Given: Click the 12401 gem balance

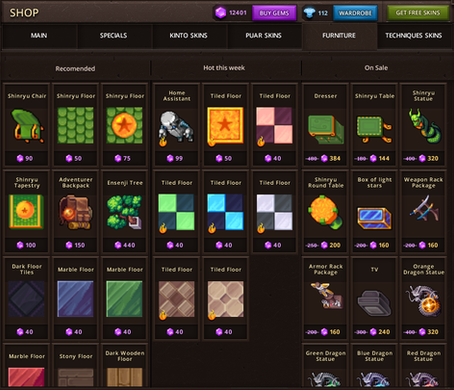Looking at the screenshot, I should click(x=238, y=13).
